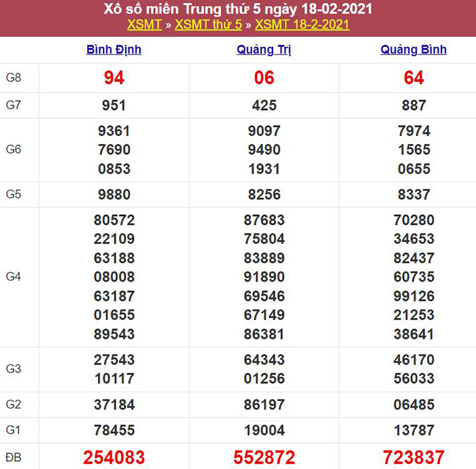Select the G8 row label

coord(14,77)
